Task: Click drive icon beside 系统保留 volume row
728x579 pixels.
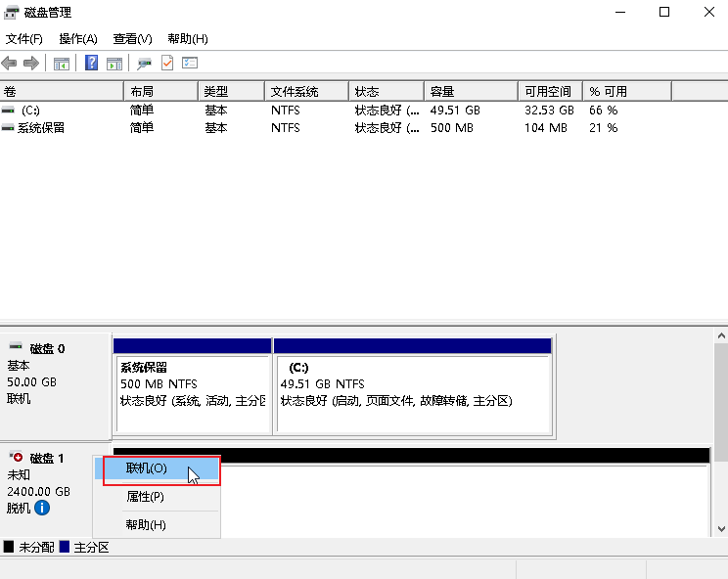Action: click(8, 127)
